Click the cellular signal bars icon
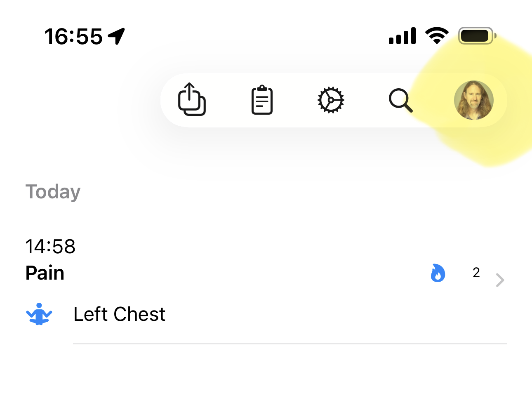The image size is (532, 412). point(402,36)
